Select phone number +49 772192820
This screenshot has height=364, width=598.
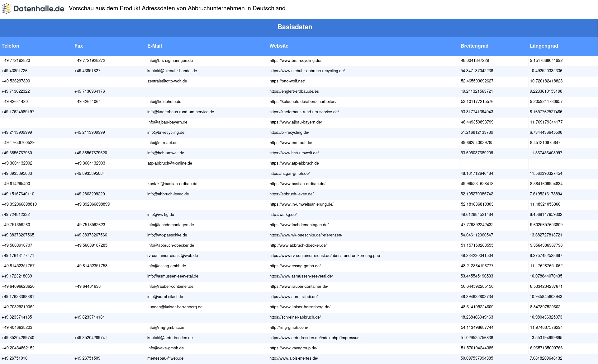[x=16, y=61]
